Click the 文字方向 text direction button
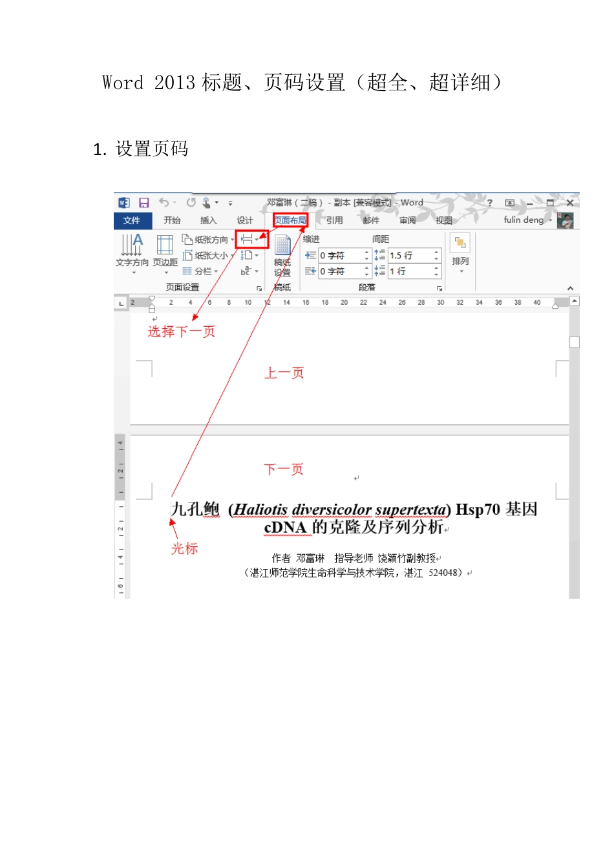The image size is (614, 868). (x=132, y=254)
